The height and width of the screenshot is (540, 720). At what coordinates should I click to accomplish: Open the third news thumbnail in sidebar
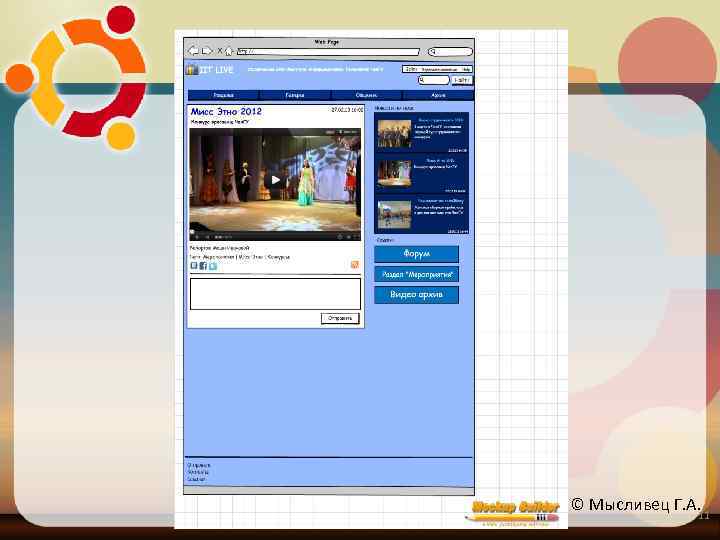tap(394, 214)
